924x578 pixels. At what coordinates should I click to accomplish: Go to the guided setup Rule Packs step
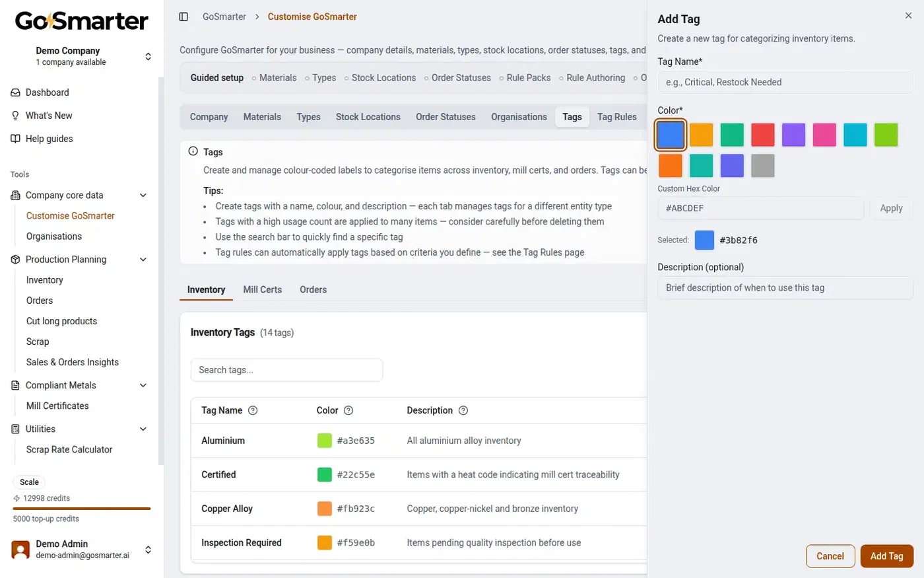click(525, 78)
